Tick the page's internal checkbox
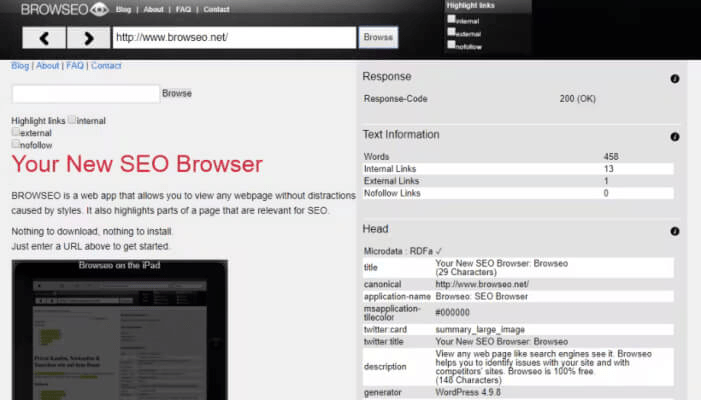Viewport: 701px width, 400px height. [72, 119]
